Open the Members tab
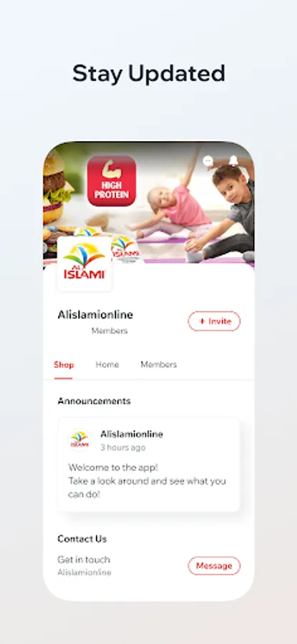Viewport: 297px width, 644px height. click(x=159, y=365)
